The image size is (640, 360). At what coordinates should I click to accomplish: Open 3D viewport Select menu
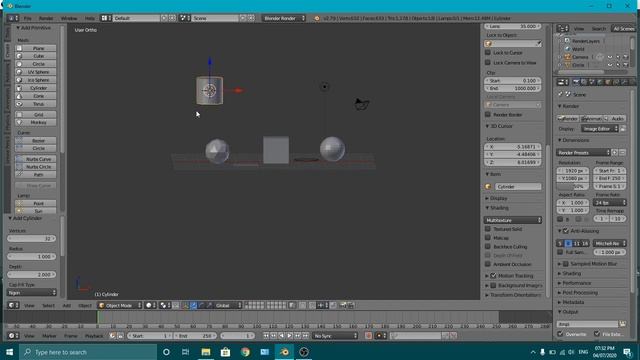(x=48, y=305)
